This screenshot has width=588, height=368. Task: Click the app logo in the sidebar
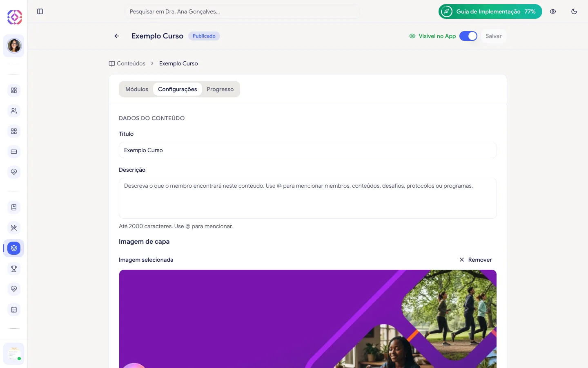tap(15, 17)
